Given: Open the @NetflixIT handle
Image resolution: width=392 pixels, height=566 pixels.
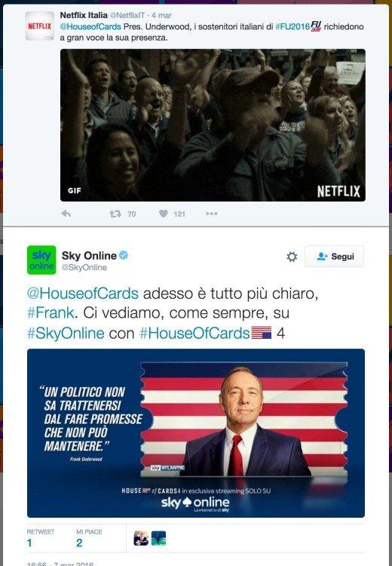Looking at the screenshot, I should (x=127, y=16).
